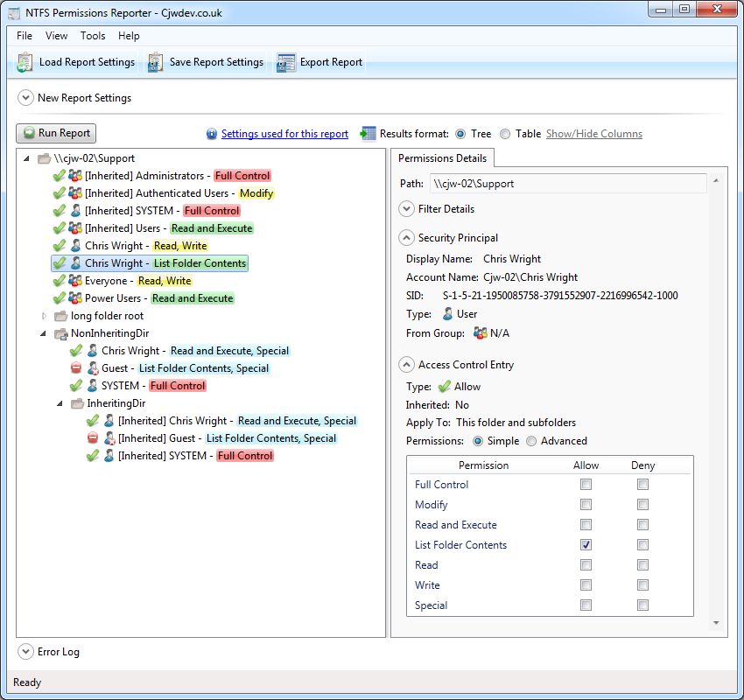Open the File menu
Viewport: 744px width, 700px height.
click(25, 36)
